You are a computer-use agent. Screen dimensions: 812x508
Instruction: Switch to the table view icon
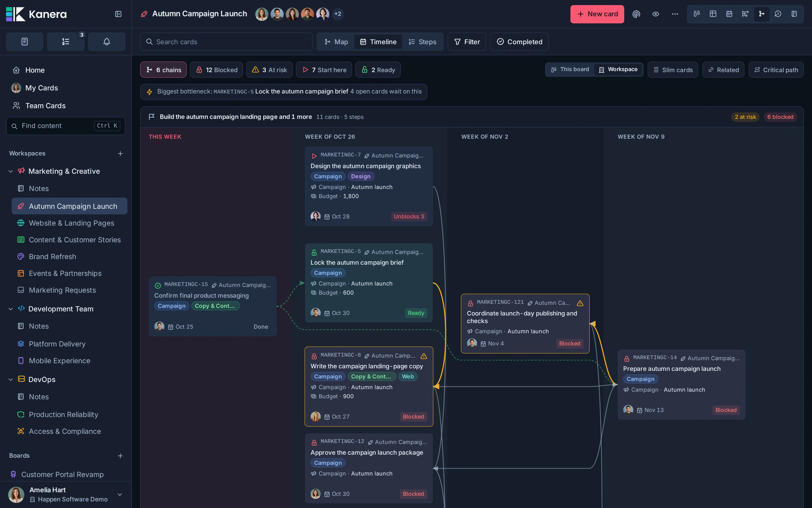(713, 14)
